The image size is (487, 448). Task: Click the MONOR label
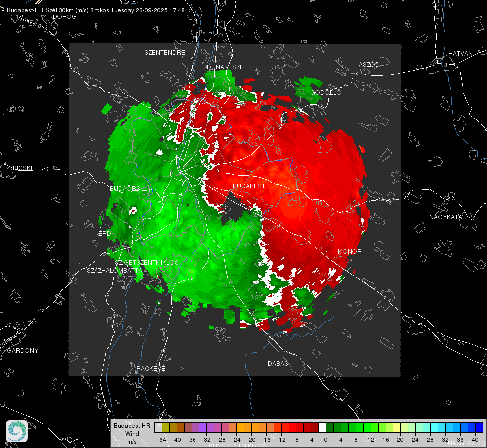click(x=349, y=251)
